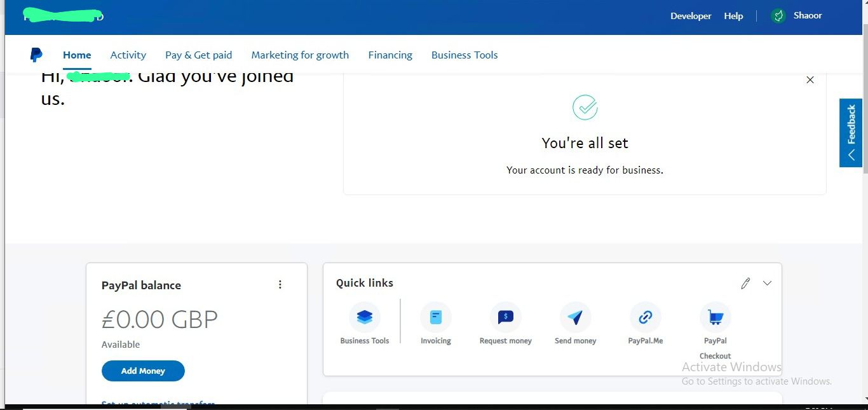Click the Send money paper plane icon
The image size is (868, 410).
(x=575, y=317)
